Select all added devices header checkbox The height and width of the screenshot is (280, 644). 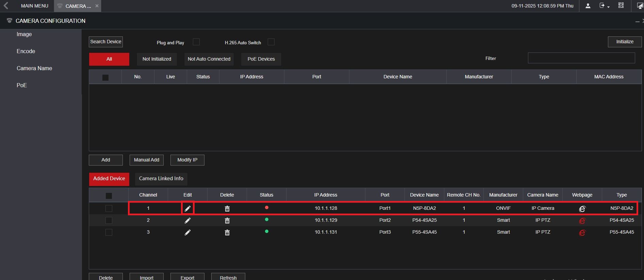[x=109, y=196]
